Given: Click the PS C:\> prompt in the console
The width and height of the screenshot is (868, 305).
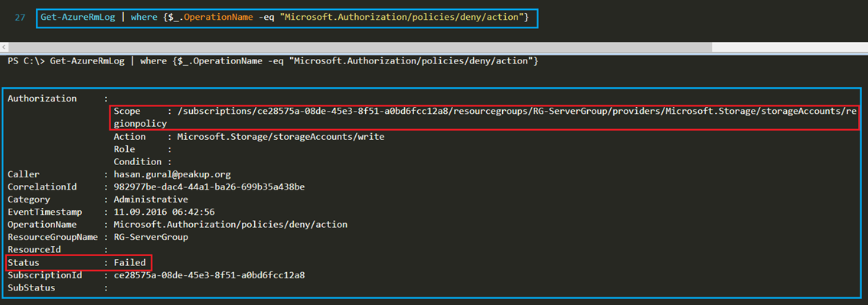Looking at the screenshot, I should point(26,61).
